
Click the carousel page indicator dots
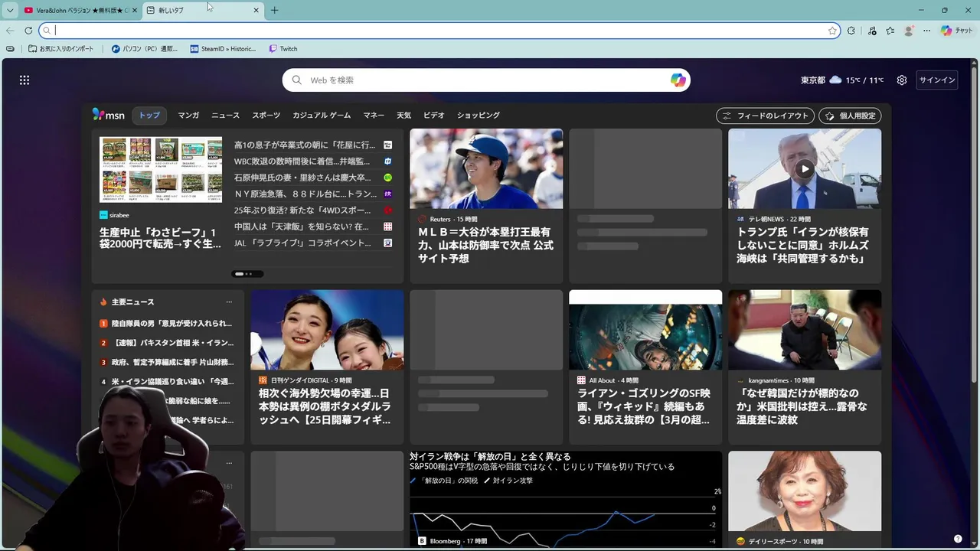247,274
